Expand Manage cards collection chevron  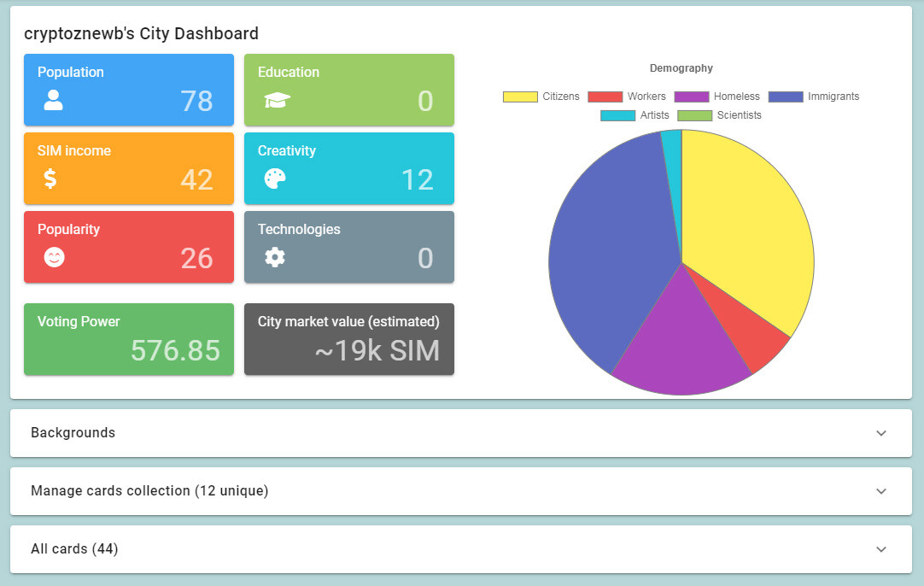pyautogui.click(x=881, y=491)
